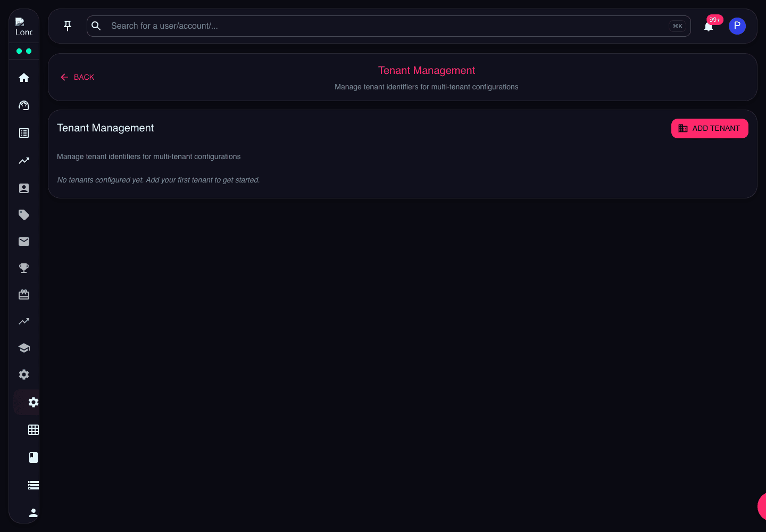Viewport: 766px width, 532px height.
Task: Open the headset support icon
Action: click(x=24, y=105)
